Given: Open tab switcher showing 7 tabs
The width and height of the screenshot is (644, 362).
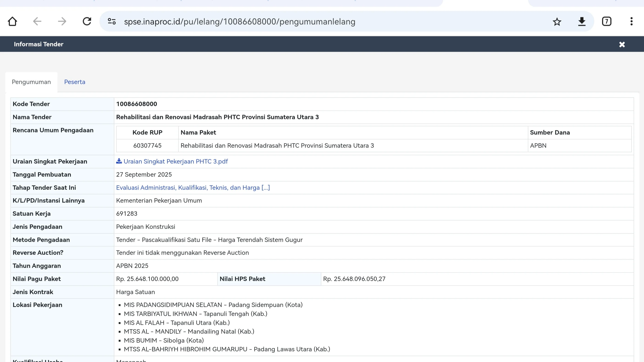Looking at the screenshot, I should coord(607,21).
